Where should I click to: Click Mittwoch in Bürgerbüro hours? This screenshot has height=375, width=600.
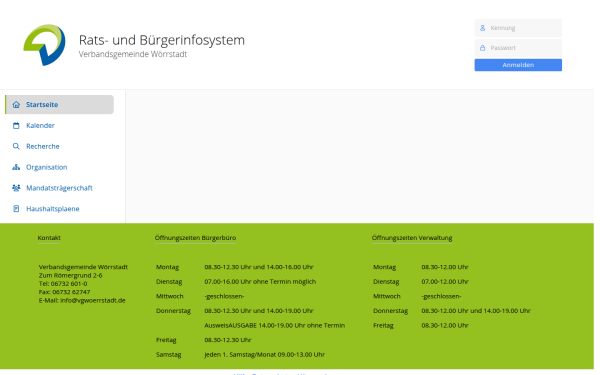coord(170,296)
